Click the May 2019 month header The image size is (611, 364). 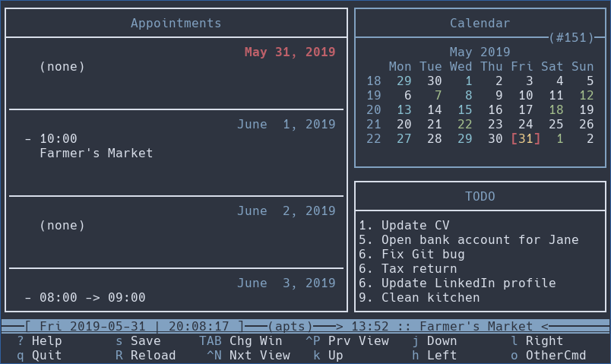pos(480,52)
